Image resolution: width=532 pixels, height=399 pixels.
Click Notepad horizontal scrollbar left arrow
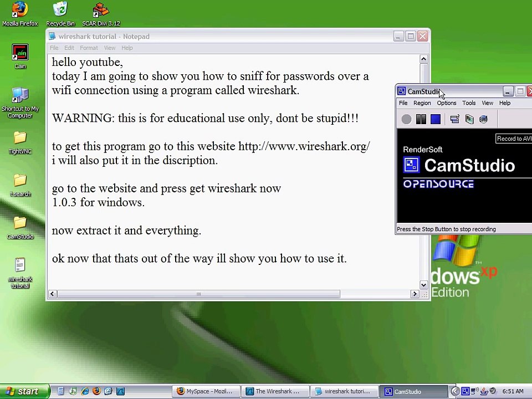[x=52, y=294]
